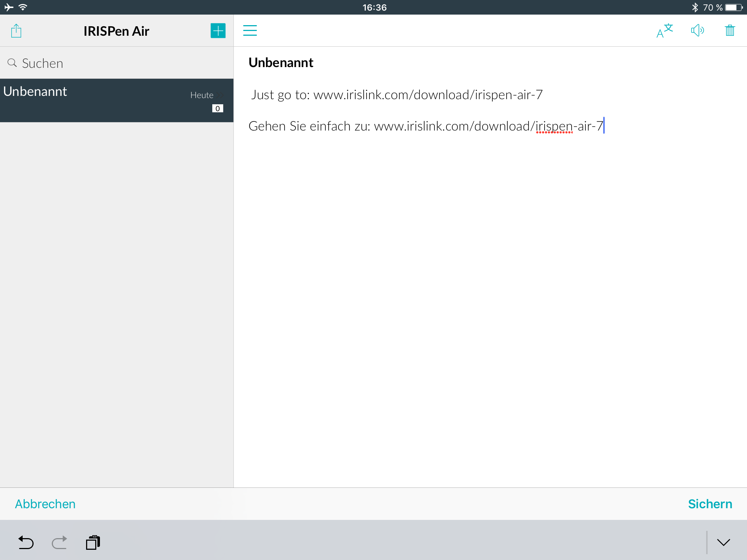747x560 pixels.
Task: Select the Unbenannt note in list
Action: coord(117,100)
